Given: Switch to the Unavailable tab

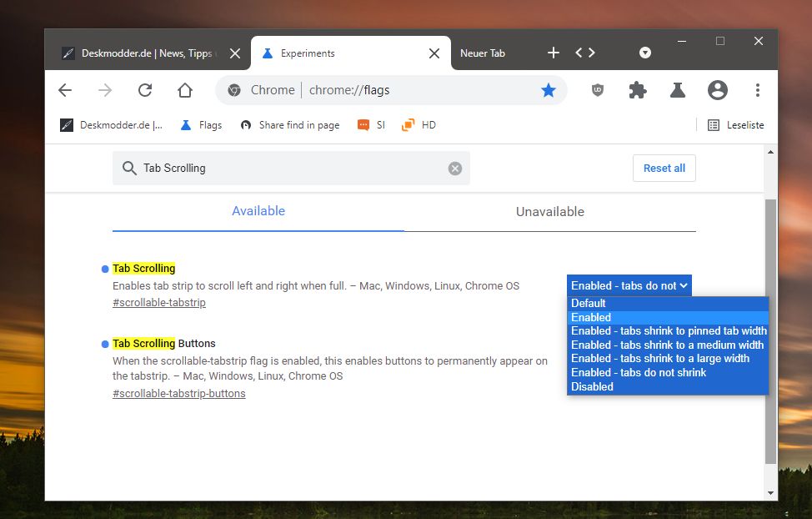Looking at the screenshot, I should pyautogui.click(x=550, y=212).
